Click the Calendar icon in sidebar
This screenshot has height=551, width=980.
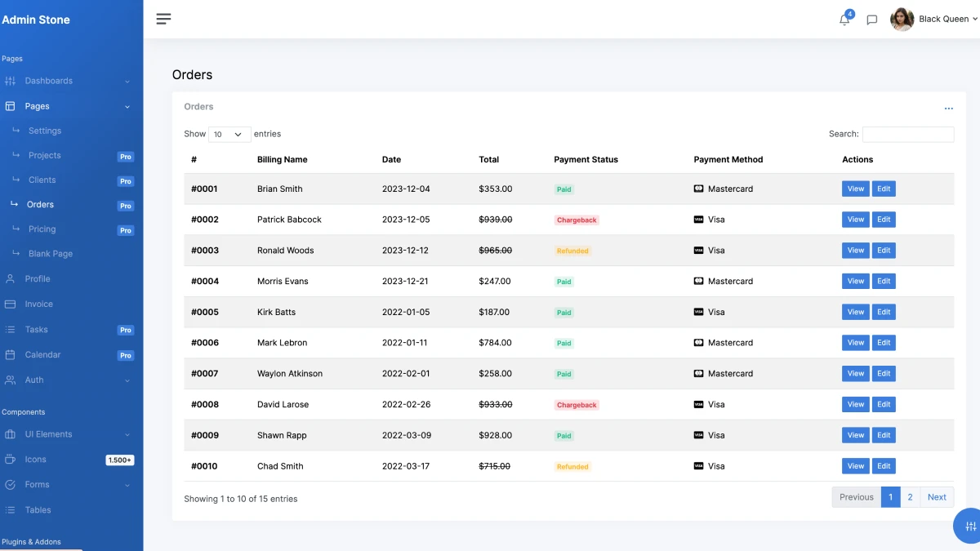pyautogui.click(x=10, y=354)
